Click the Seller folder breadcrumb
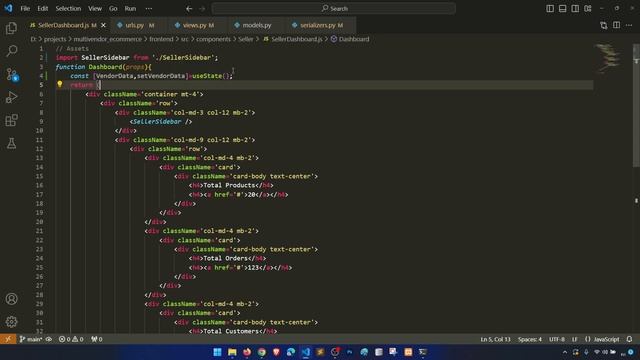 246,39
